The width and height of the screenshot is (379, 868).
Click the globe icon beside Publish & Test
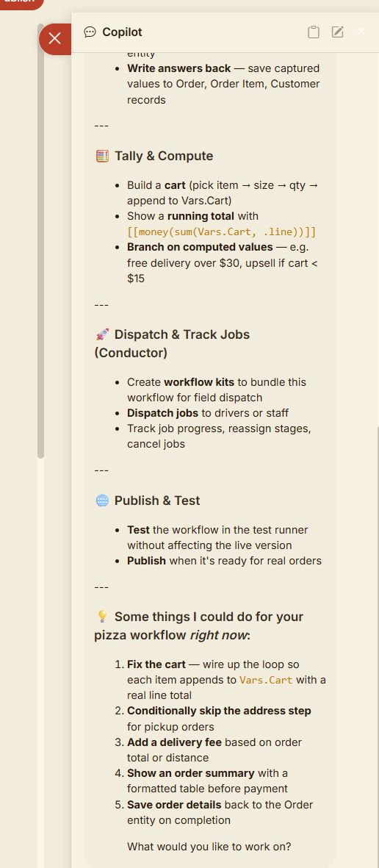102,501
